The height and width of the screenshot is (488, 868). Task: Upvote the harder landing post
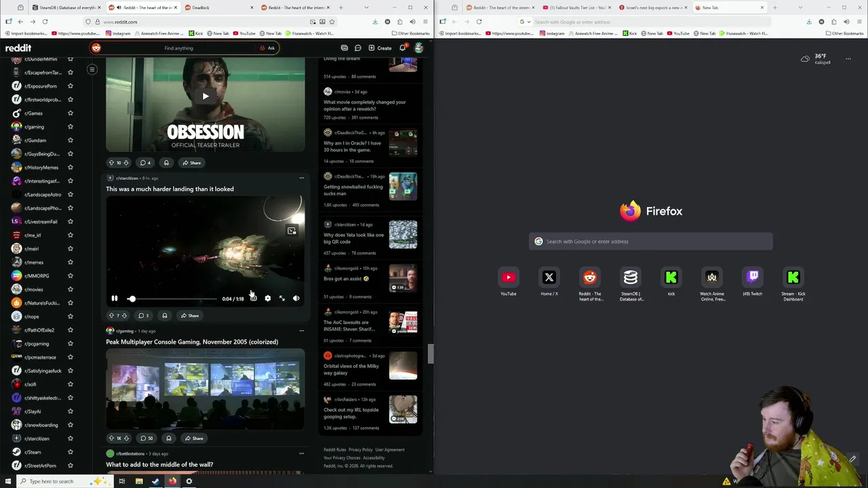coord(111,316)
